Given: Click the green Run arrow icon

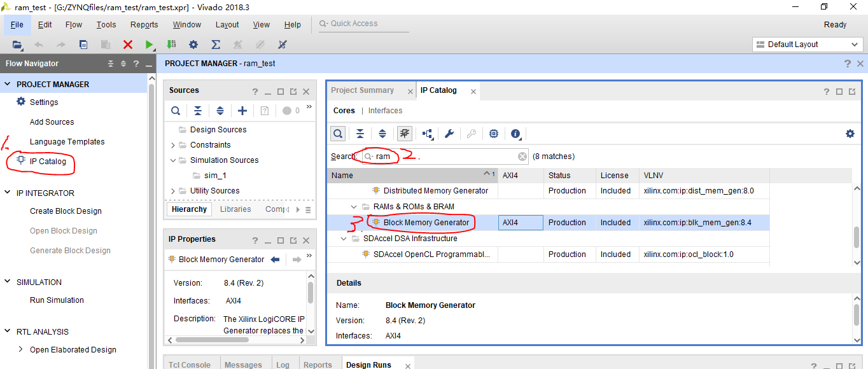Looking at the screenshot, I should click(149, 45).
